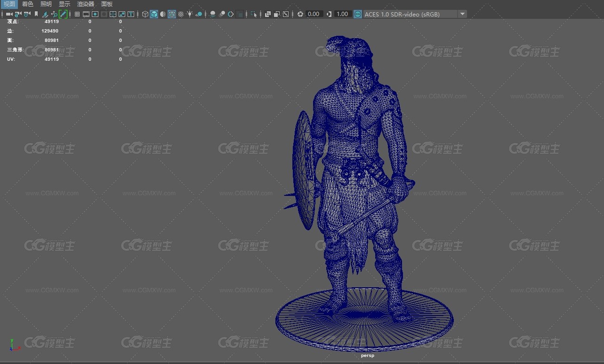
Task: Toggle the viewport Grid display
Action: coord(77,14)
